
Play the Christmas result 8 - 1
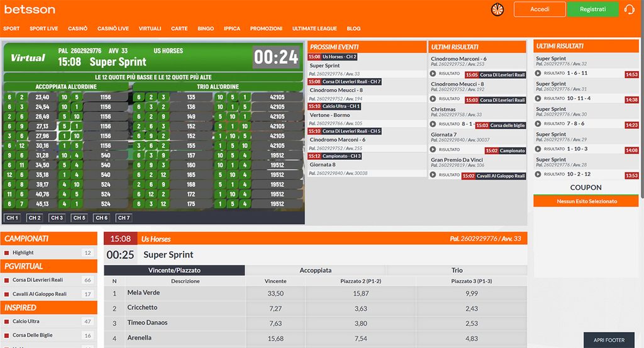click(433, 124)
